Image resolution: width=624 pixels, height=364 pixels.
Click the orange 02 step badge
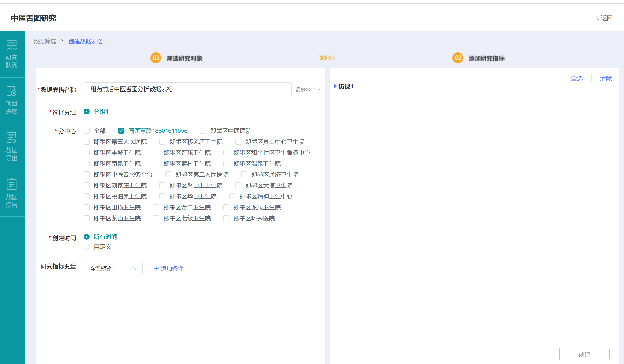pyautogui.click(x=458, y=58)
